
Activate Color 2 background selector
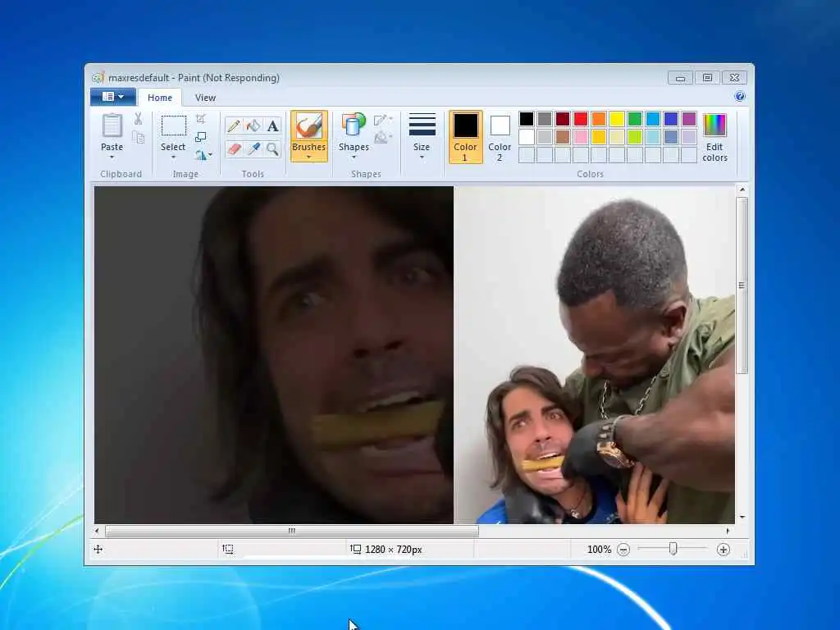[x=500, y=137]
